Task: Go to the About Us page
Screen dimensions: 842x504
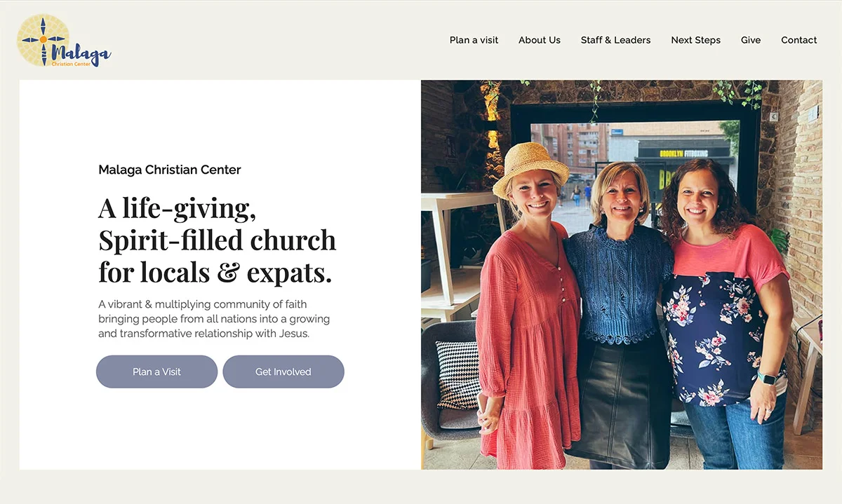Action: coord(539,40)
